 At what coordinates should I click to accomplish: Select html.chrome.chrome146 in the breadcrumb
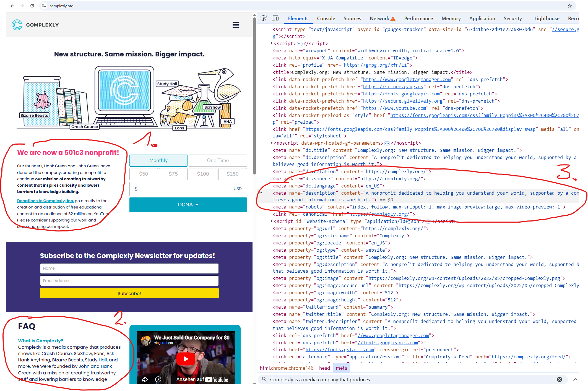[287, 368]
